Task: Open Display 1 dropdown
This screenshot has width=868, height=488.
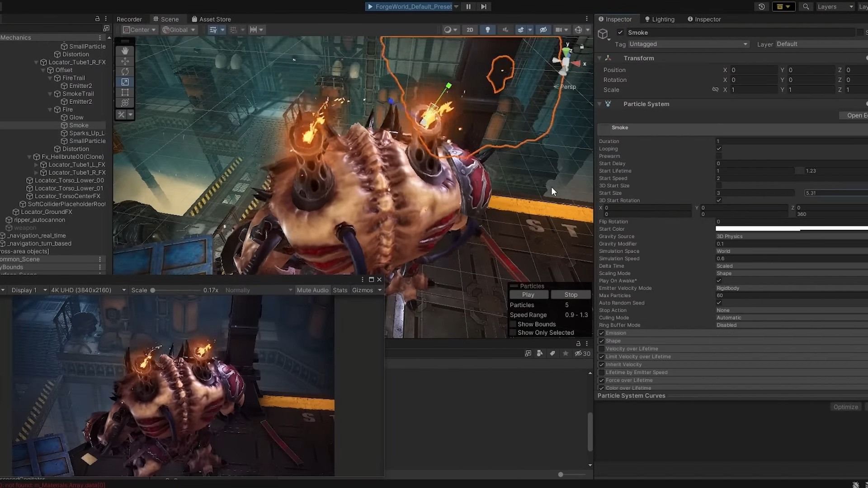Action: pyautogui.click(x=28, y=290)
